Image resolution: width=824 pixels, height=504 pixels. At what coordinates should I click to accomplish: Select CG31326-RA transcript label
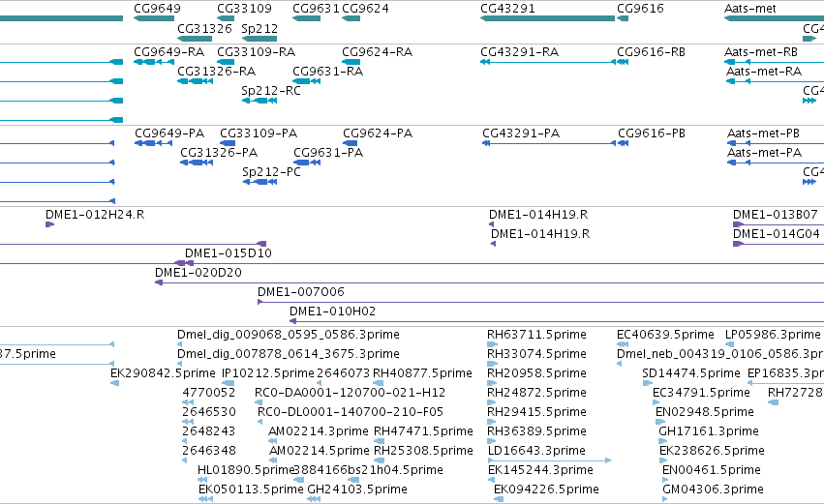[217, 72]
